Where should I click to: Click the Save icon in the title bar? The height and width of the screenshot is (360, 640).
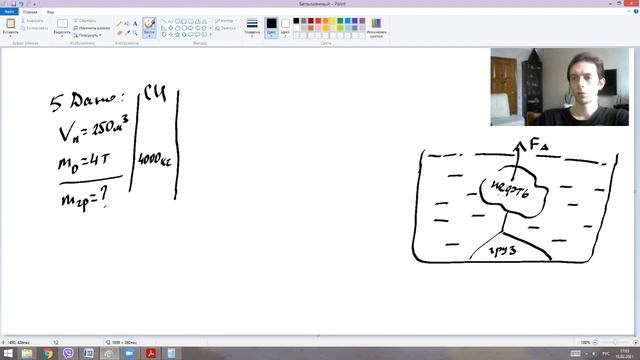[13, 4]
